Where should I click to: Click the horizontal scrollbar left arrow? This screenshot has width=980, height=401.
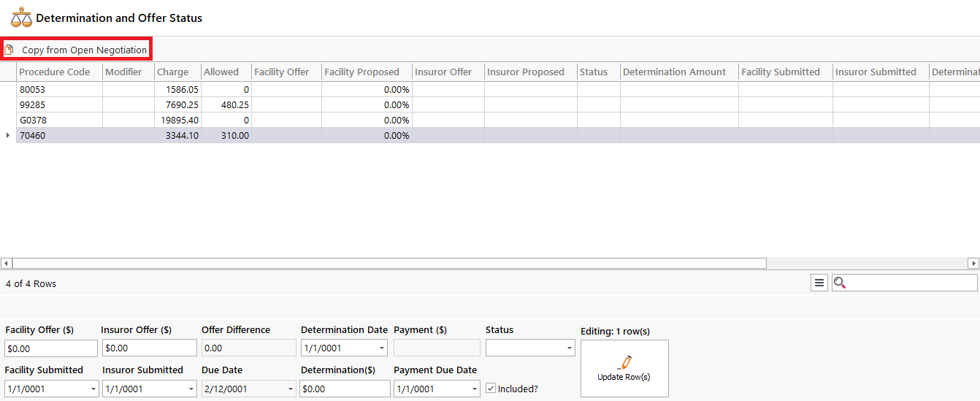point(6,263)
